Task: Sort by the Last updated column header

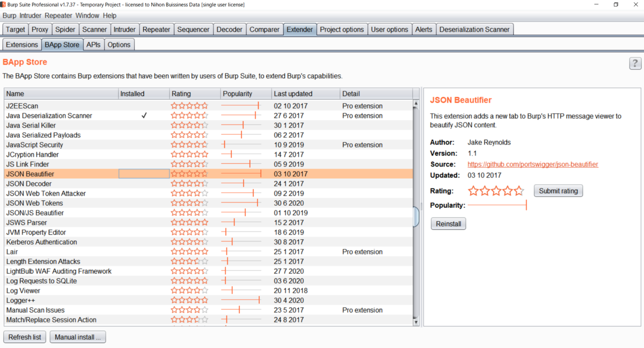Action: point(305,93)
